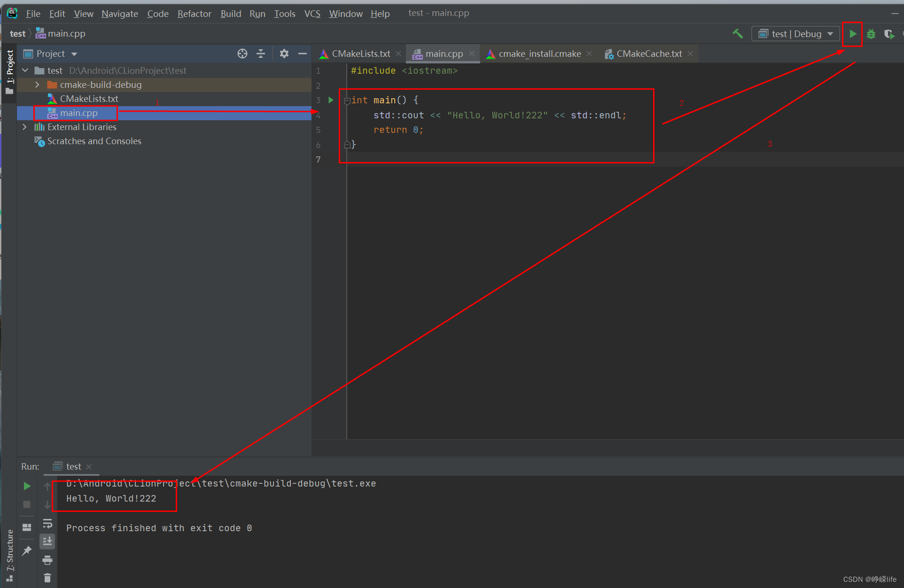The width and height of the screenshot is (904, 588).
Task: Open Project panel settings gear
Action: (284, 54)
